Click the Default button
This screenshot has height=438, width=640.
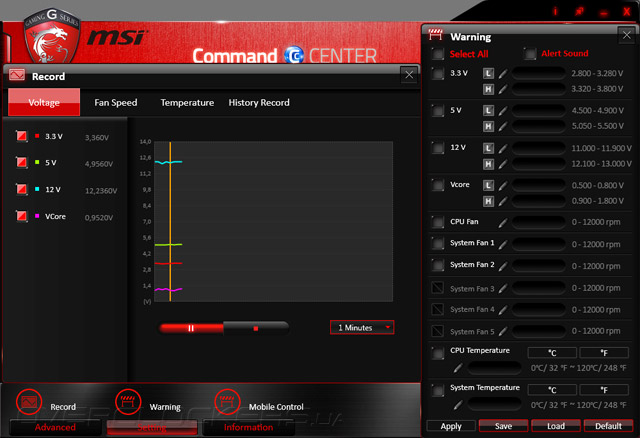tap(608, 426)
